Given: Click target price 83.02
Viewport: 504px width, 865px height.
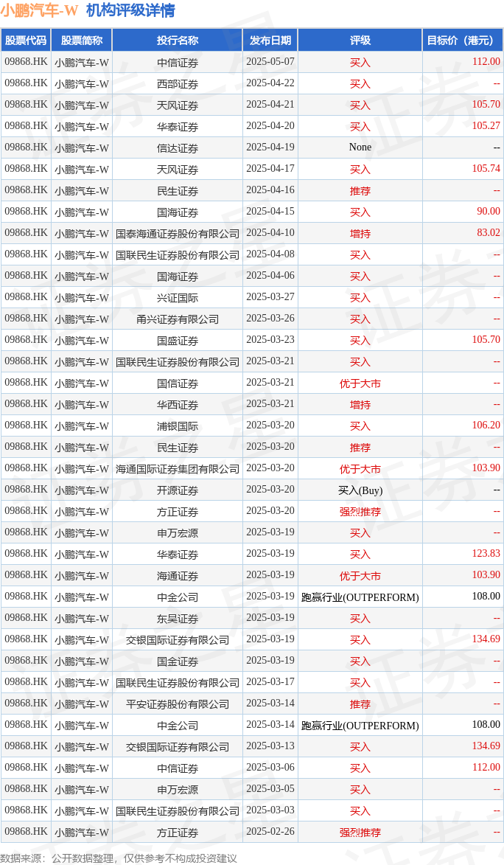Looking at the screenshot, I should 489,233.
